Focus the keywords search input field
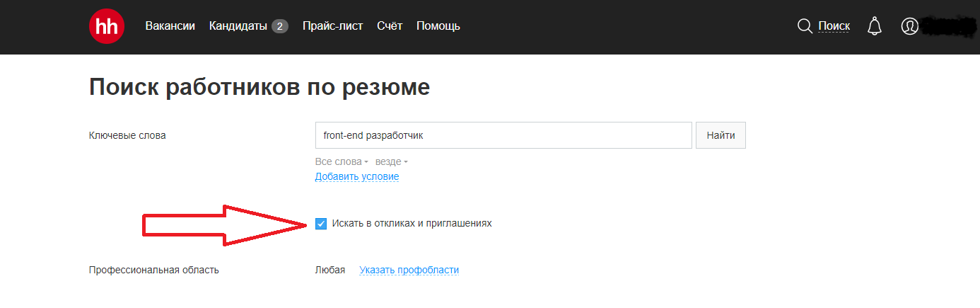Viewport: 980px width, 308px height. [503, 135]
